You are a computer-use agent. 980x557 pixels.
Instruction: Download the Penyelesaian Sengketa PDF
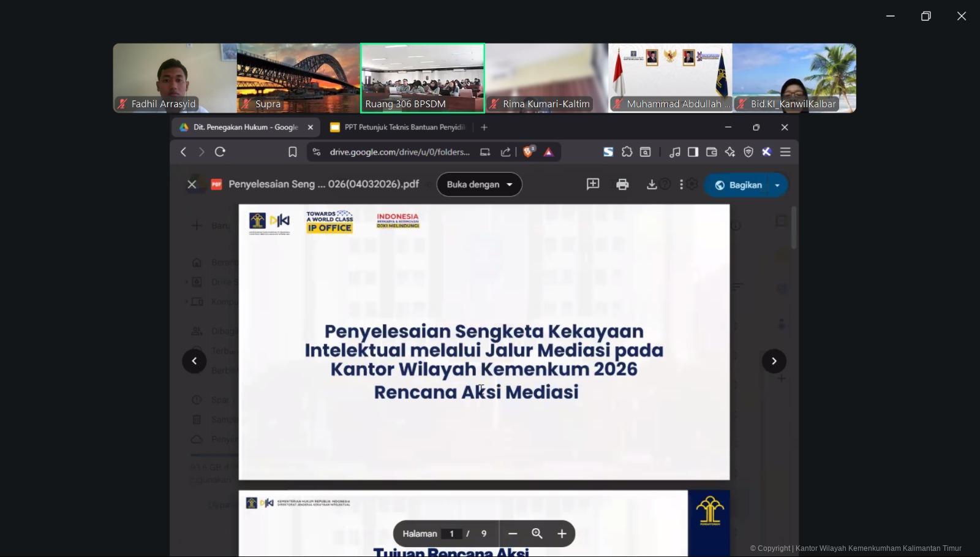652,184
